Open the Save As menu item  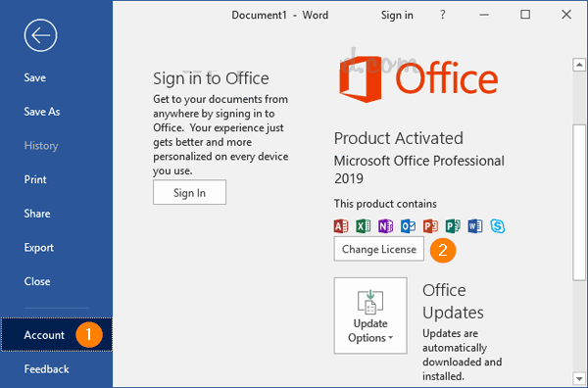[42, 112]
